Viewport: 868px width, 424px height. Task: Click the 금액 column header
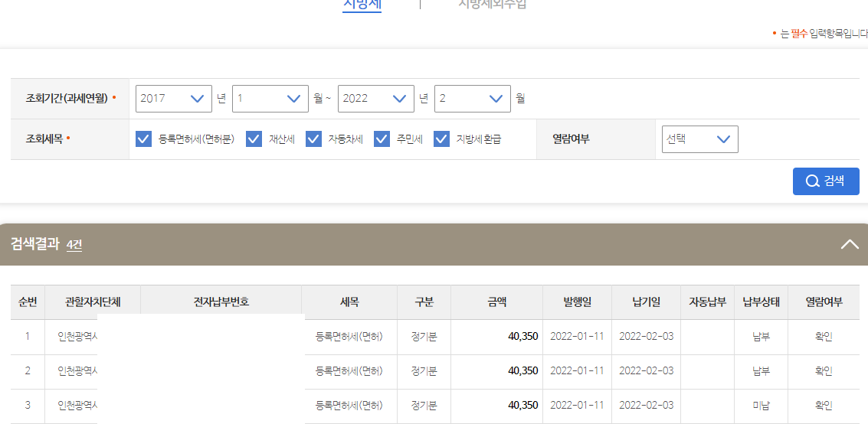(x=496, y=302)
